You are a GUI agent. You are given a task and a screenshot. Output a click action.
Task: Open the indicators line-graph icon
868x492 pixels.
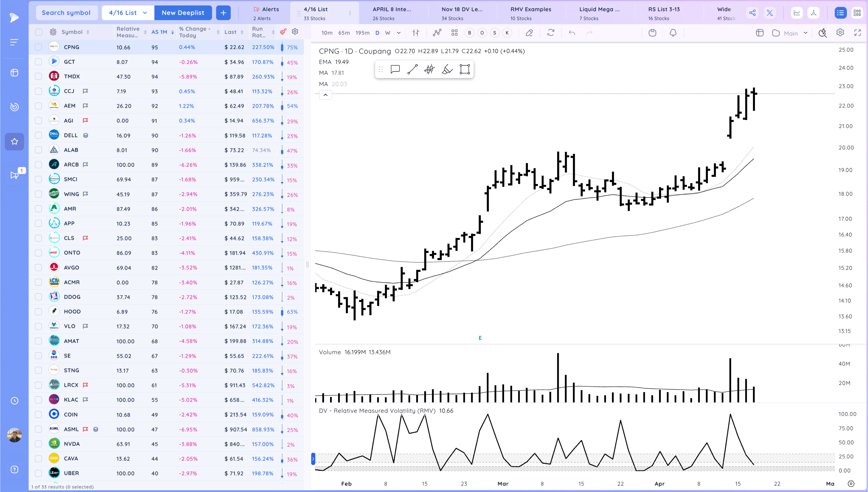[x=437, y=33]
